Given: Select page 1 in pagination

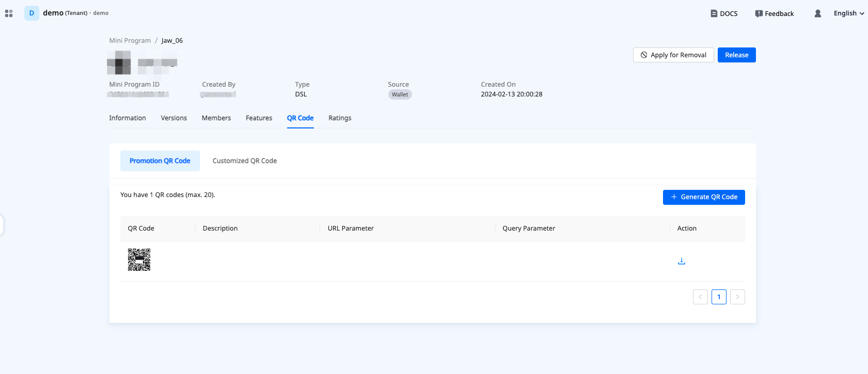Looking at the screenshot, I should 718,297.
